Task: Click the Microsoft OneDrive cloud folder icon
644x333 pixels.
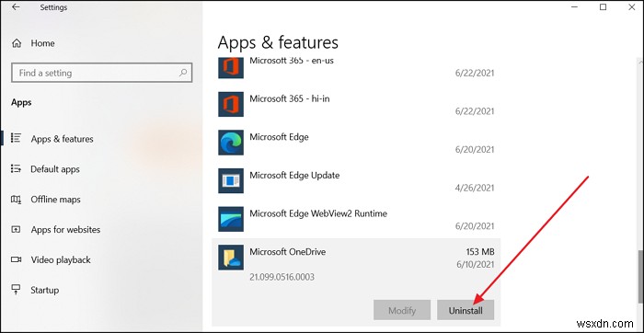Action: click(x=231, y=258)
